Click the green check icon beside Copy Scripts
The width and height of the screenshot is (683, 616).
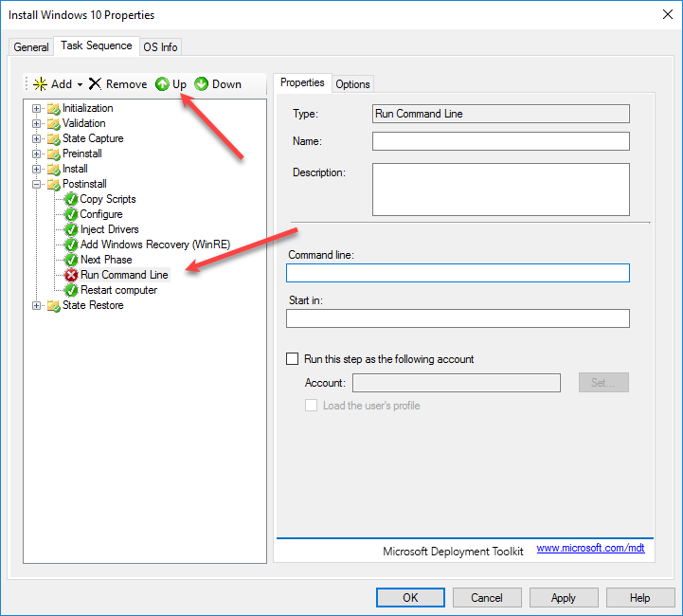pyautogui.click(x=71, y=199)
